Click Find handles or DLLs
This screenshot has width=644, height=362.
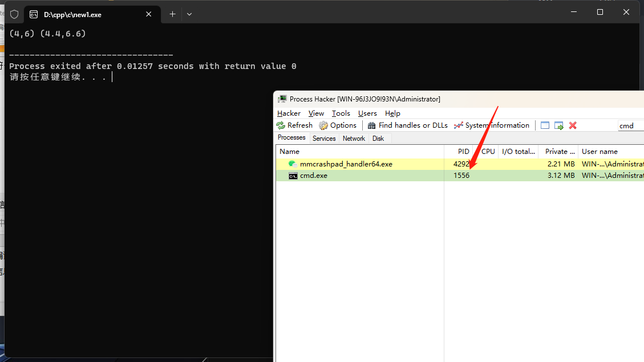(408, 125)
